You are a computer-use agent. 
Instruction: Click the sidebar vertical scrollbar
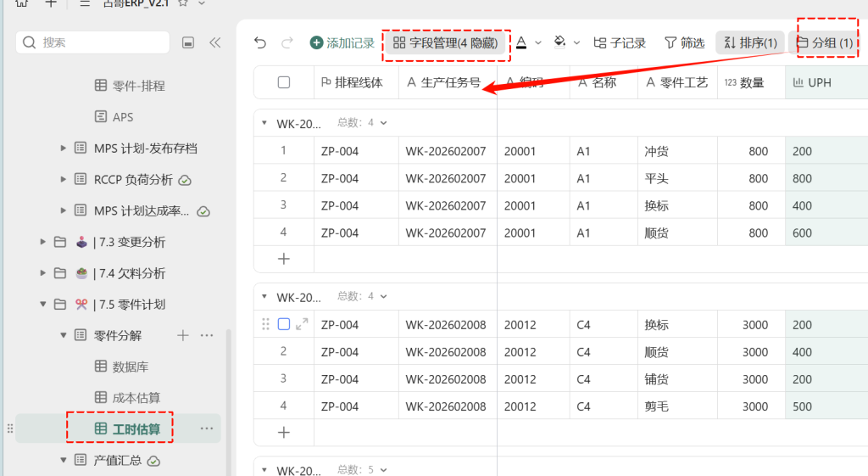[229, 401]
